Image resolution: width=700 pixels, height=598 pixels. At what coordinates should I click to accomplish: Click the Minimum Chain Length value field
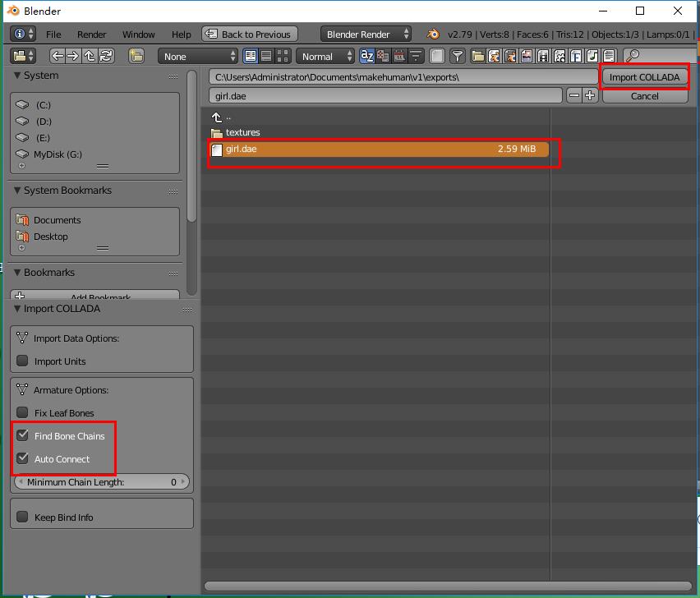pyautogui.click(x=102, y=481)
